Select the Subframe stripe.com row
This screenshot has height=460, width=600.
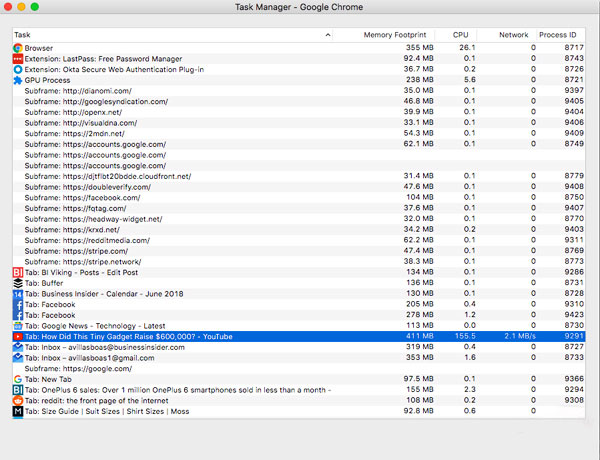[x=298, y=251]
